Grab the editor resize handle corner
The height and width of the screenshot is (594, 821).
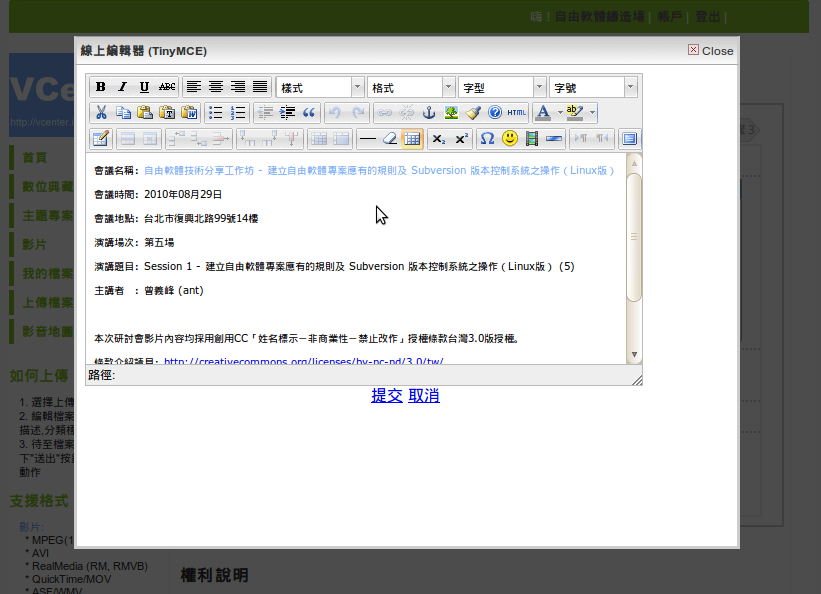click(x=637, y=380)
